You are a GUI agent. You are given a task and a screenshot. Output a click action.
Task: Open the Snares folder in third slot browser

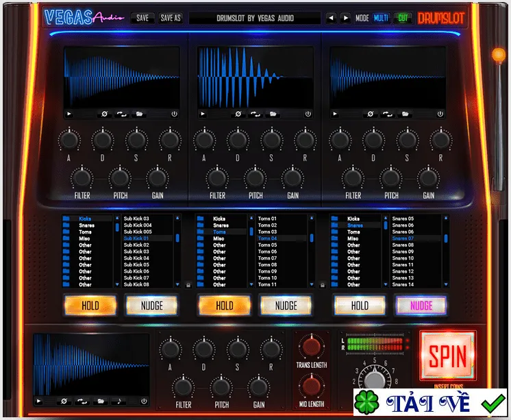pyautogui.click(x=356, y=225)
